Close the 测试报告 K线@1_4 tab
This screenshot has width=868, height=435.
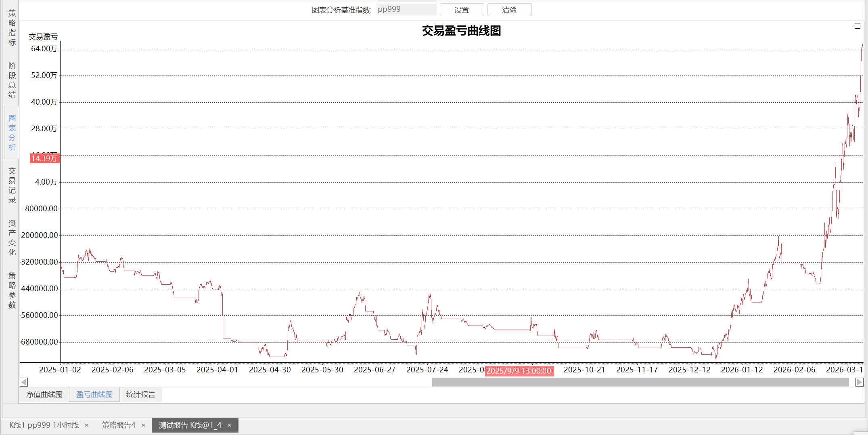click(229, 425)
